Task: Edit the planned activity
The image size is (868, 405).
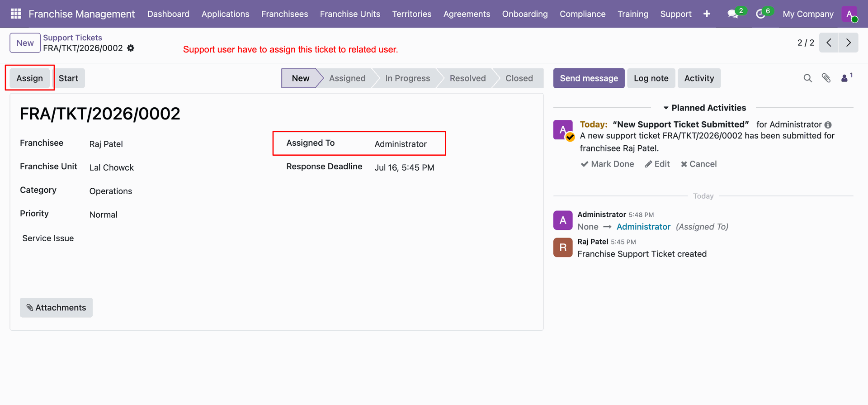Action: tap(657, 164)
